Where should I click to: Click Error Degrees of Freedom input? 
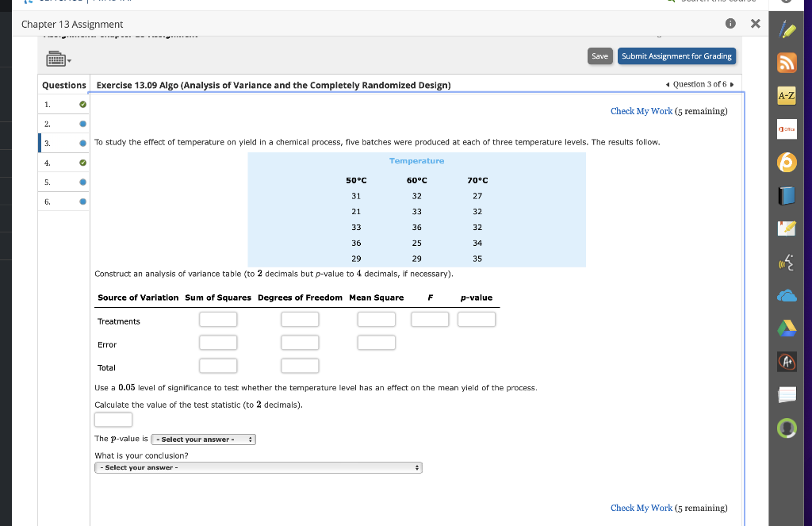pos(300,343)
